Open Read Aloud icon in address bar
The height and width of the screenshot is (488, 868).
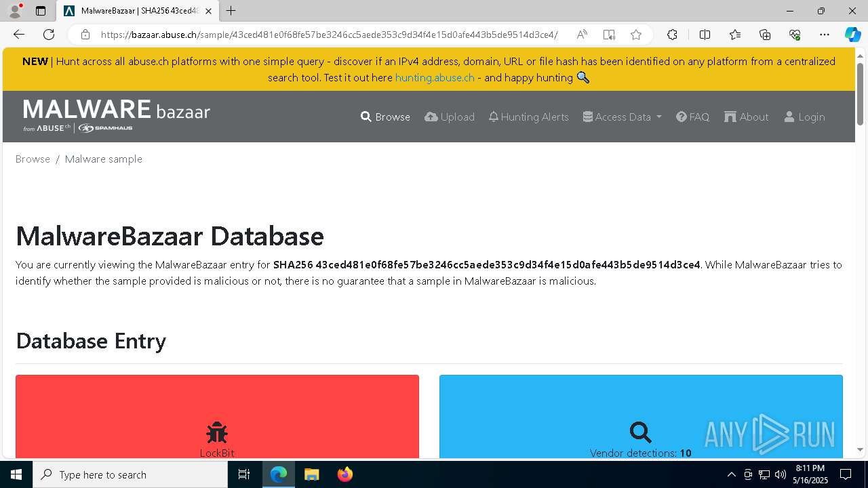[x=582, y=35]
